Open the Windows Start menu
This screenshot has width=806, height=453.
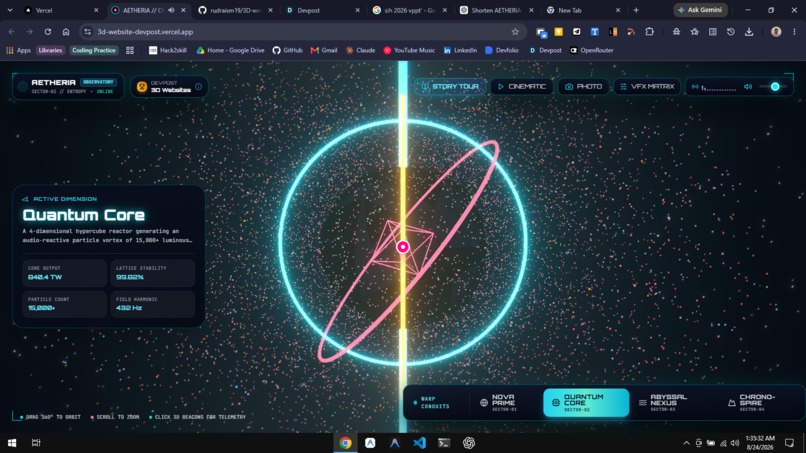12,443
